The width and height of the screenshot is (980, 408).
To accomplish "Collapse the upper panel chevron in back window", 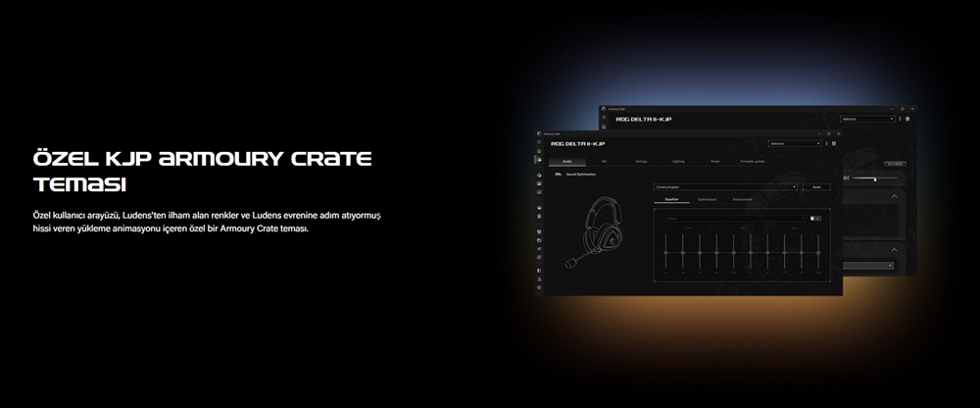I will click(894, 196).
